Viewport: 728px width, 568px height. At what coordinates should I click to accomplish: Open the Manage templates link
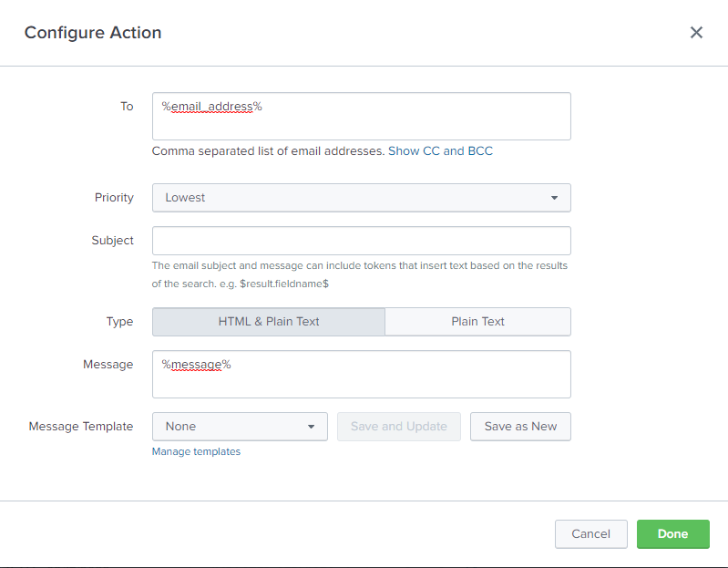click(x=196, y=451)
